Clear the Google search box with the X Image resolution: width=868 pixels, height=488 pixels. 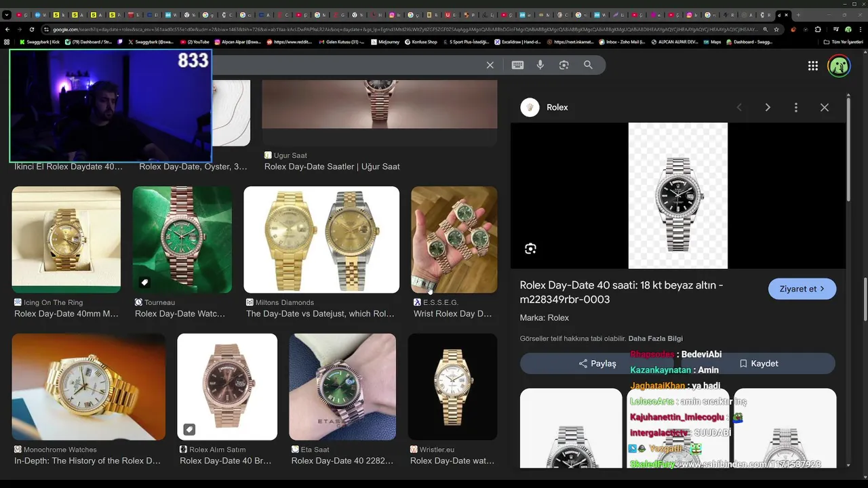[x=490, y=65]
